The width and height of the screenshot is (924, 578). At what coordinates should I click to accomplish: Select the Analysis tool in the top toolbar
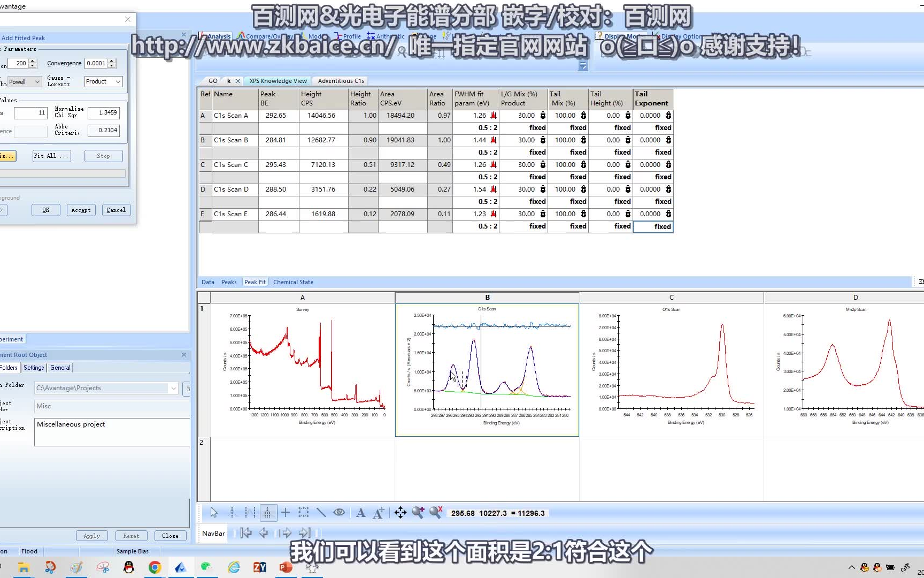point(218,36)
